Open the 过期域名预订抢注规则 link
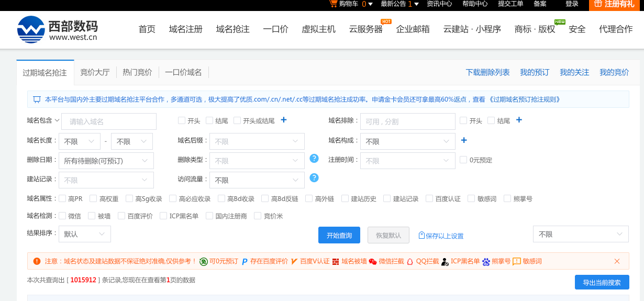 tap(524, 99)
